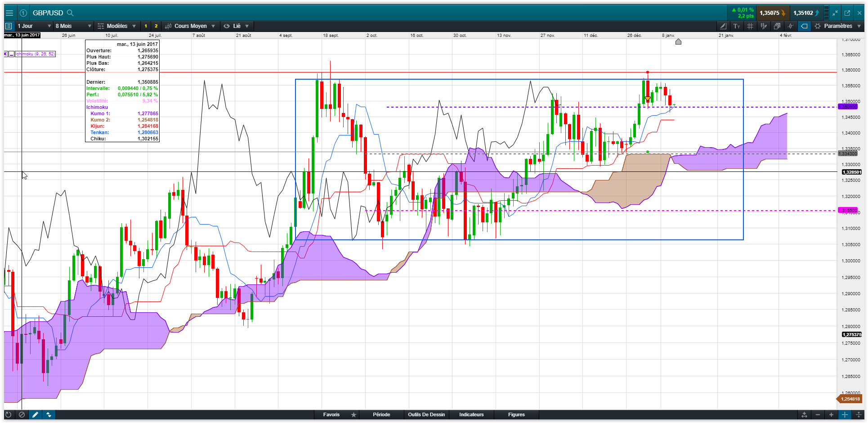
Task: Click the Ouverture value 1,265935
Action: (148, 51)
